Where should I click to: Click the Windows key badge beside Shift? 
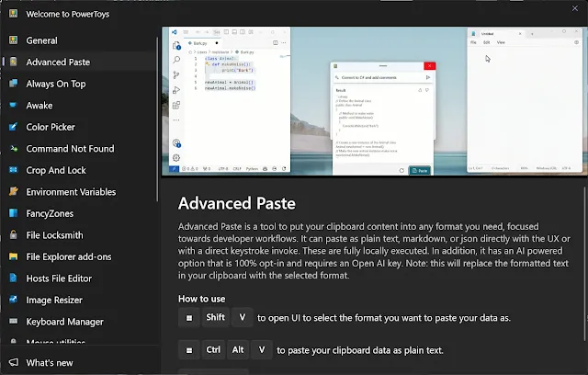(x=189, y=317)
